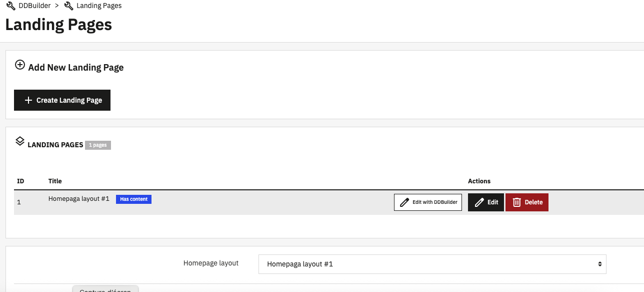Click the pencil icon in Edit with DDBuilder button
The width and height of the screenshot is (644, 292).
point(404,202)
